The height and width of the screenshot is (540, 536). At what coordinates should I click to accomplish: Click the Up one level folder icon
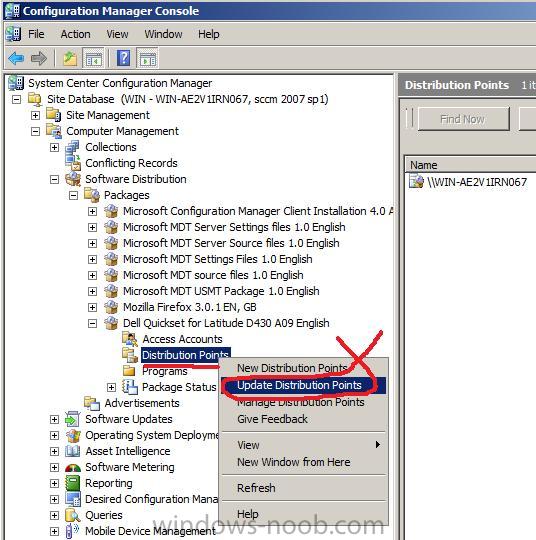point(70,58)
